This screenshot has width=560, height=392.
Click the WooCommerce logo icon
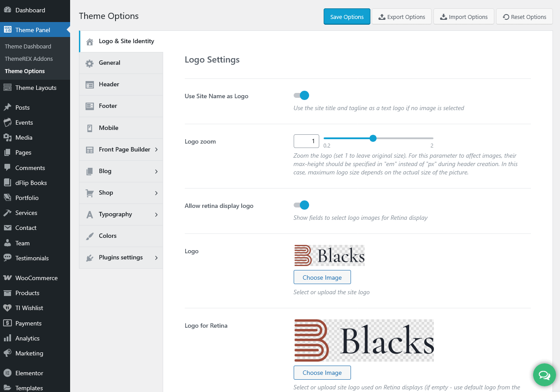pos(7,278)
